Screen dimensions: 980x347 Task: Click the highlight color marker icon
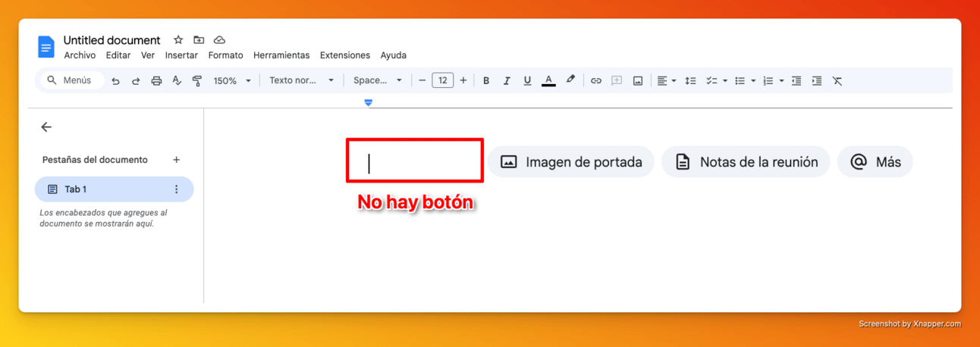click(x=570, y=80)
